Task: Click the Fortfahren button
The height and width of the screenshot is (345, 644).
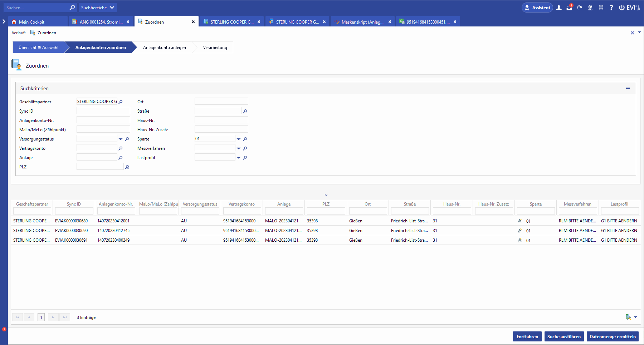Action: coord(527,336)
